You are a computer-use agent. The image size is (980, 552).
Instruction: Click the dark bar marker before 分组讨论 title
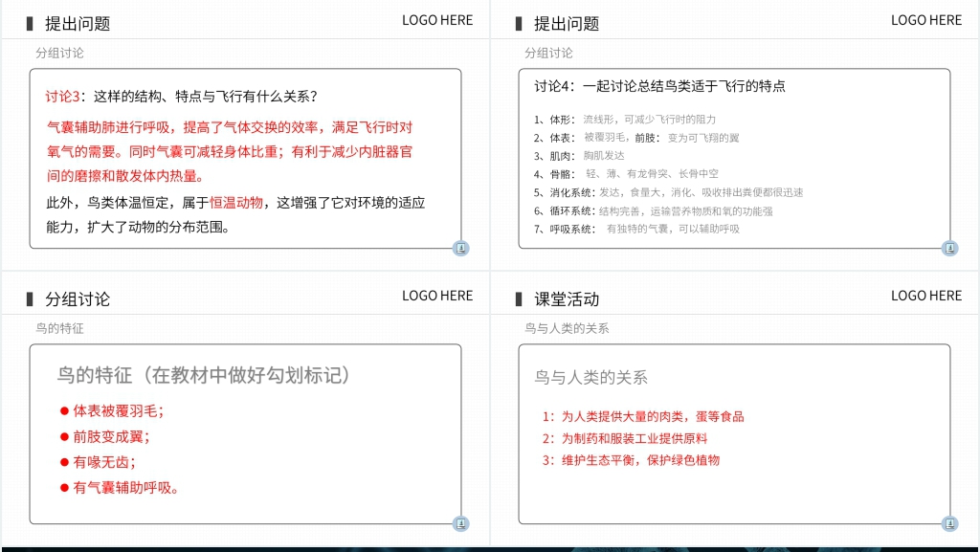click(x=29, y=297)
